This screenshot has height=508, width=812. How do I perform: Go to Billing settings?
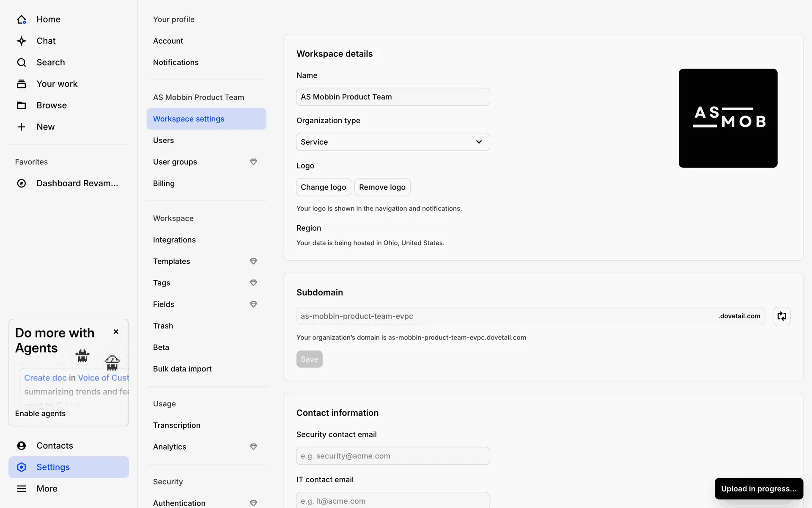point(164,183)
